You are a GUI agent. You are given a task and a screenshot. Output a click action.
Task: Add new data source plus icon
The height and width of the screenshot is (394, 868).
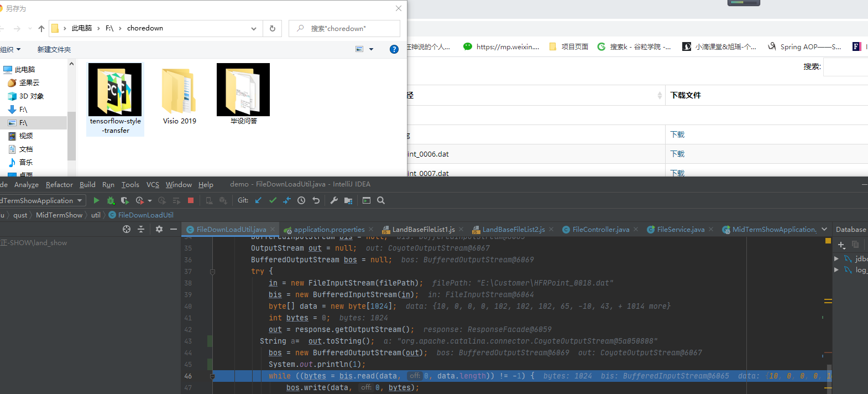[841, 245]
